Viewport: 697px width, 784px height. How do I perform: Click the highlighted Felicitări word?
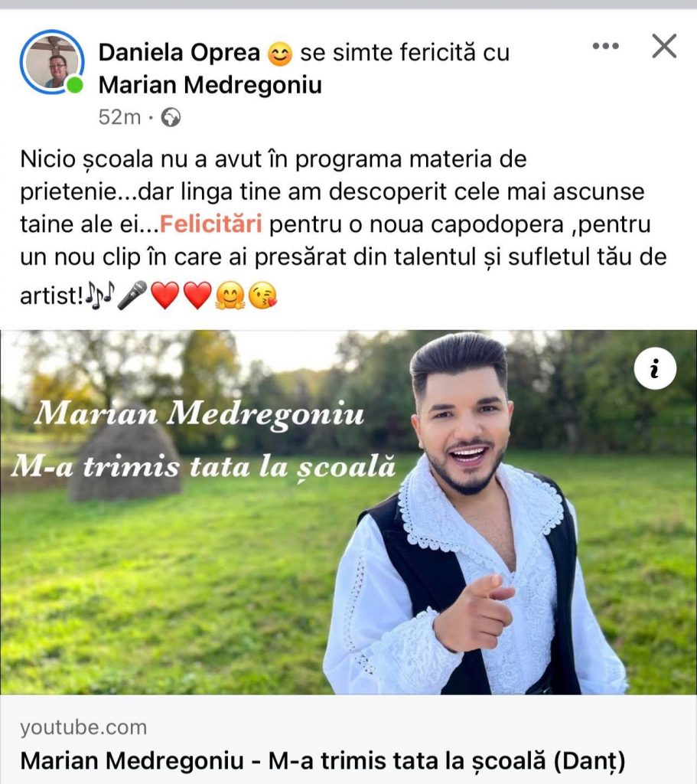tap(211, 224)
